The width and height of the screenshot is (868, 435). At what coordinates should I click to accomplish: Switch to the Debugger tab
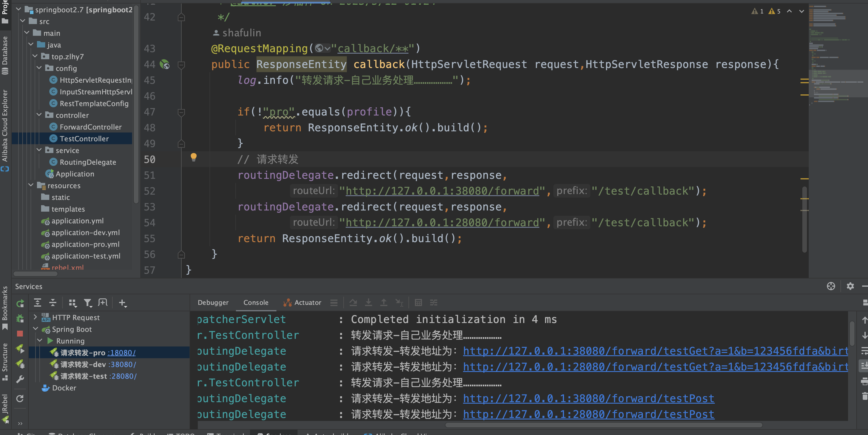coord(213,302)
